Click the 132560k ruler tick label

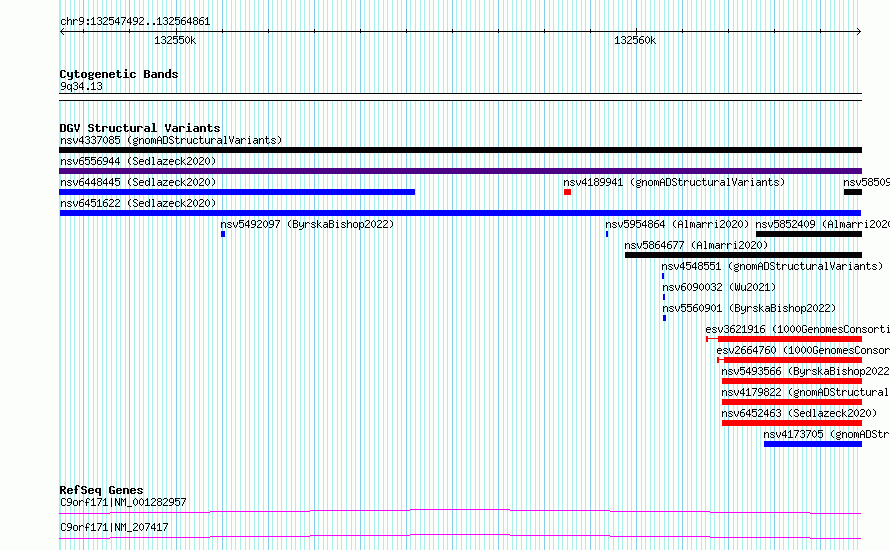(x=635, y=40)
